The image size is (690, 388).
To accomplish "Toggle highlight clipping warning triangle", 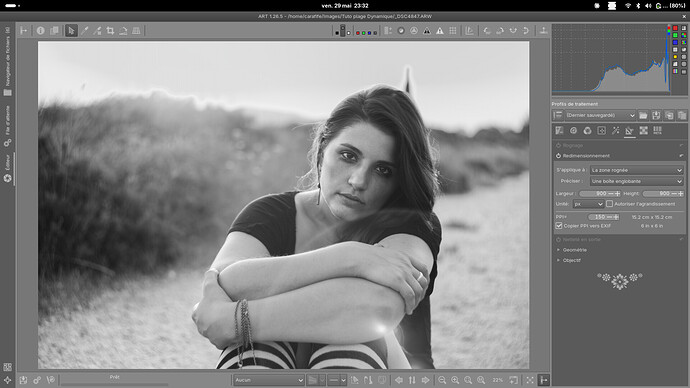I will point(440,30).
